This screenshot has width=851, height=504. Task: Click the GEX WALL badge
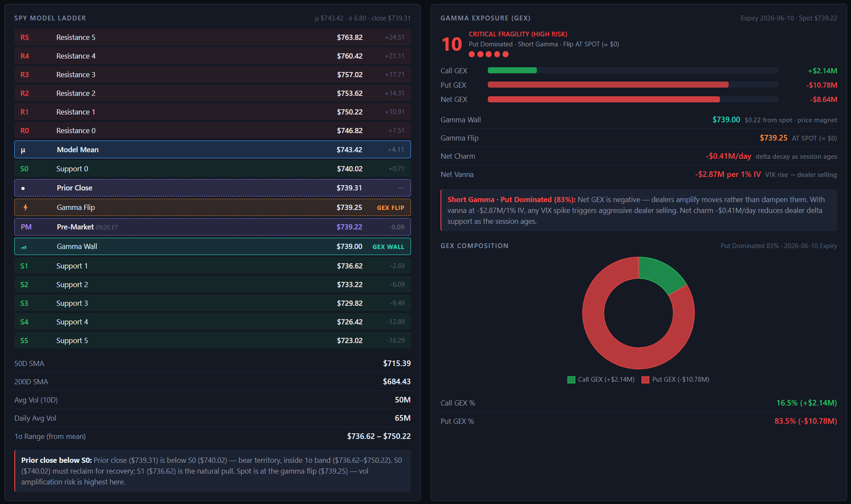388,247
